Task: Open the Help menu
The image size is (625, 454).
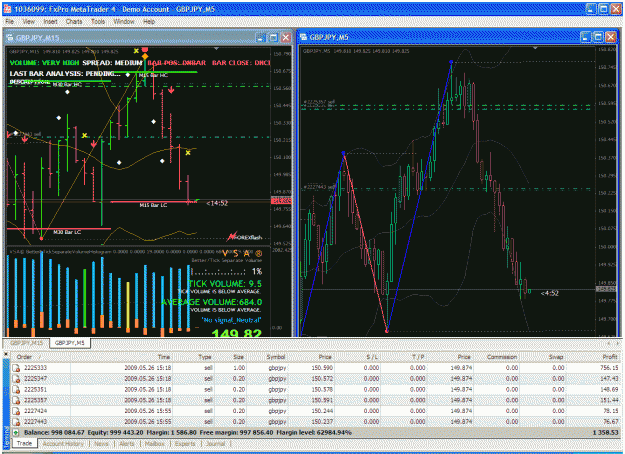Action: (x=149, y=22)
